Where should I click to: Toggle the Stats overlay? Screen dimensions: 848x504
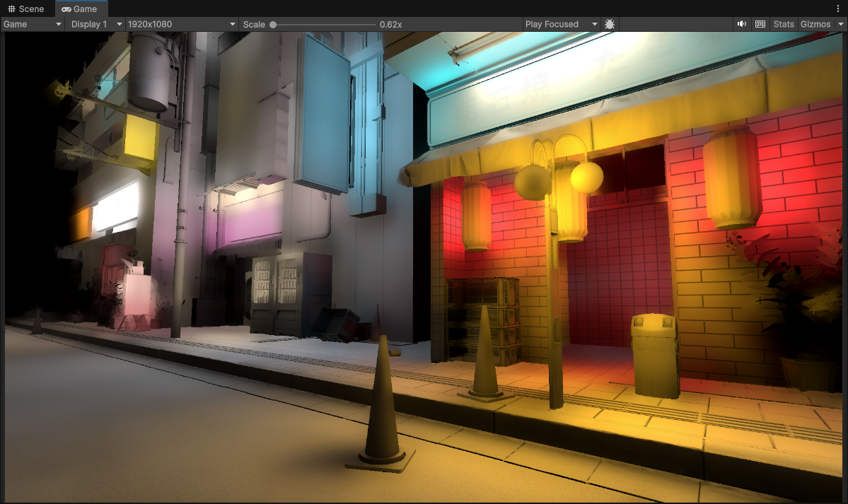click(784, 24)
